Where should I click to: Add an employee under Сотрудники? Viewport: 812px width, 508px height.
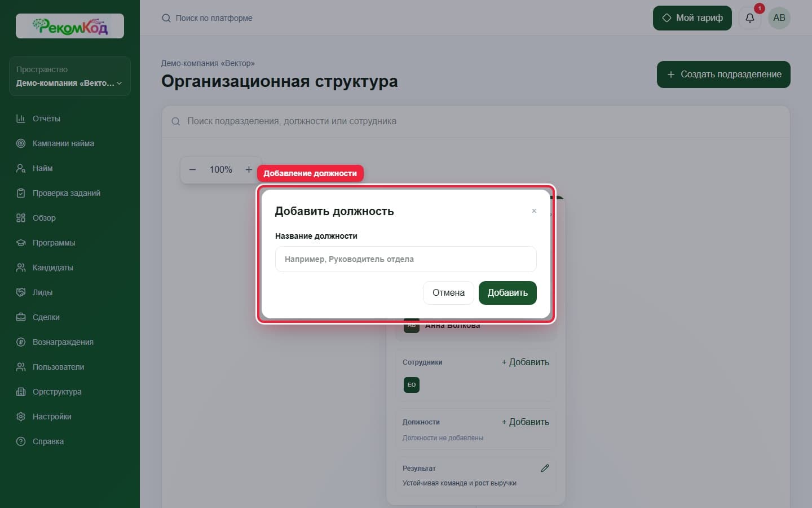[x=525, y=362]
